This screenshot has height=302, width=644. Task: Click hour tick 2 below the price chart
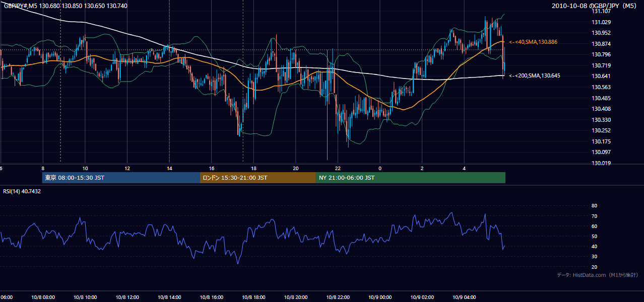422,168
